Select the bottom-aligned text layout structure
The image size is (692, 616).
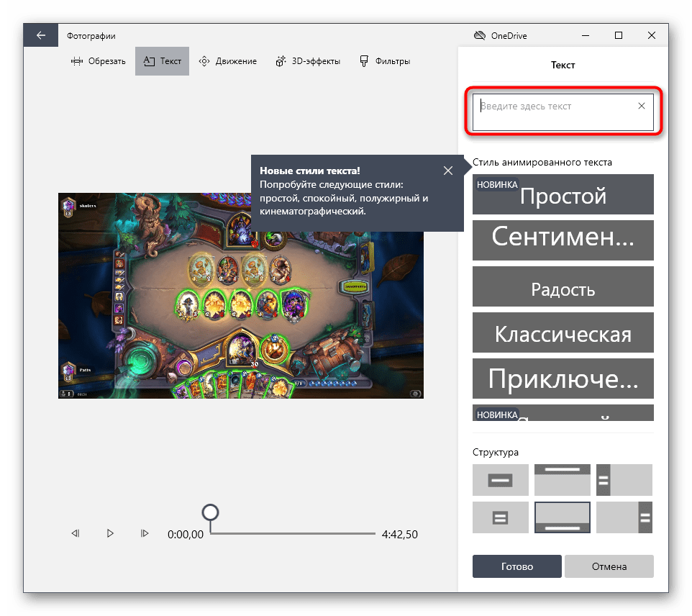[563, 517]
